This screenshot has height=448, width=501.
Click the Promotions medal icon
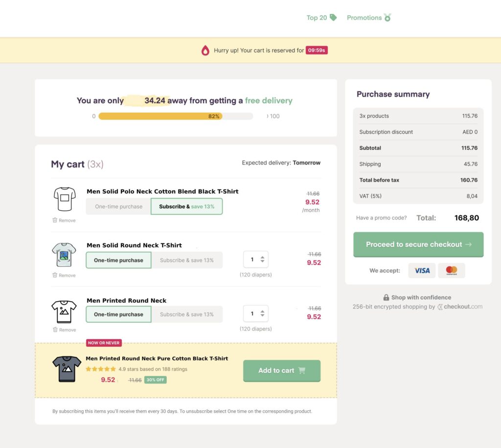click(388, 18)
